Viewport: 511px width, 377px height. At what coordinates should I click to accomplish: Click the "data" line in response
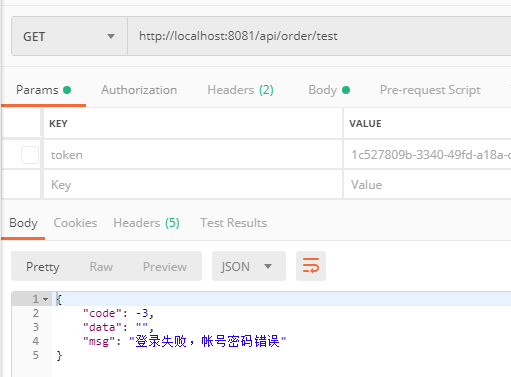click(118, 327)
